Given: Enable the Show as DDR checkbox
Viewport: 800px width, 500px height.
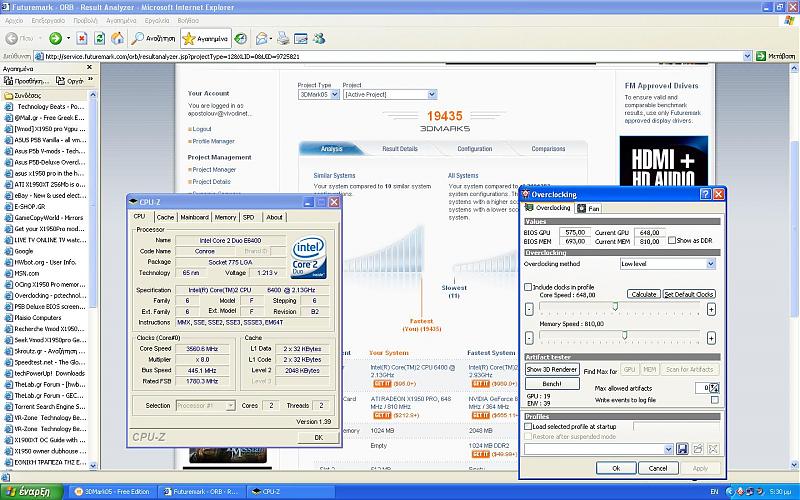Looking at the screenshot, I should click(x=672, y=240).
